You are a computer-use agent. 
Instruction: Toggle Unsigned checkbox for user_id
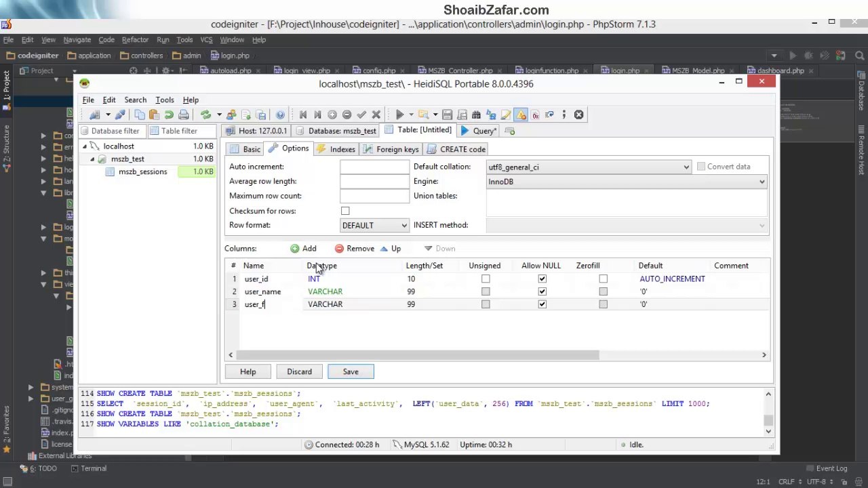pyautogui.click(x=486, y=279)
